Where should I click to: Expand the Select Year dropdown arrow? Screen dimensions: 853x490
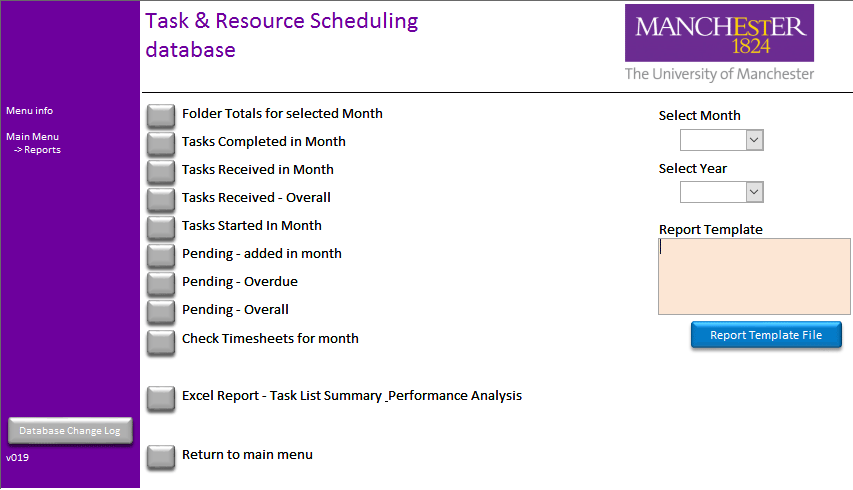[x=755, y=192]
